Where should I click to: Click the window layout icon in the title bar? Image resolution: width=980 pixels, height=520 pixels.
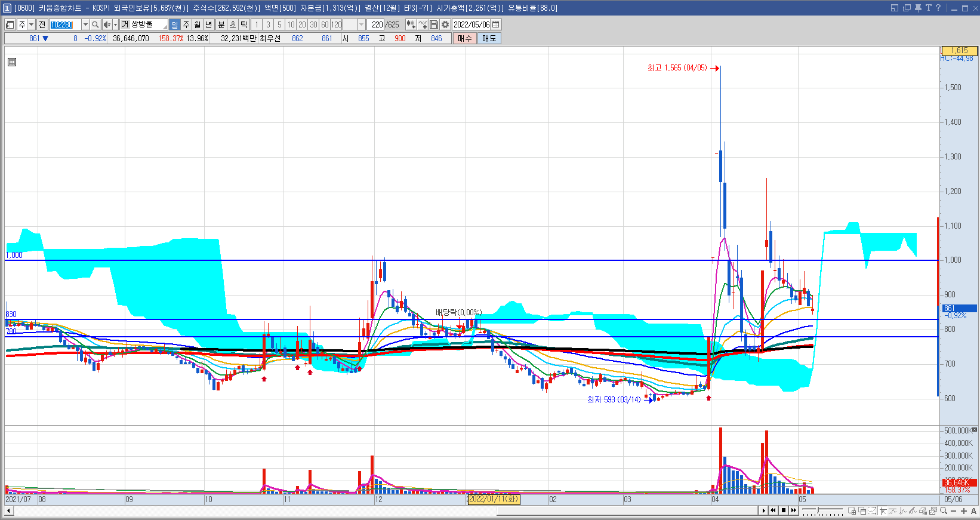click(895, 8)
